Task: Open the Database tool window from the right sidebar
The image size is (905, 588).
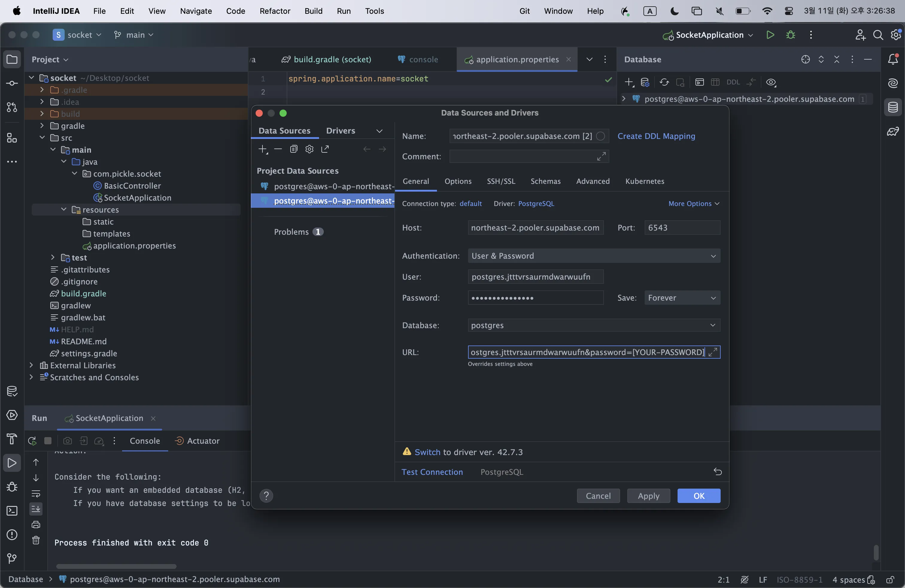Action: tap(893, 107)
